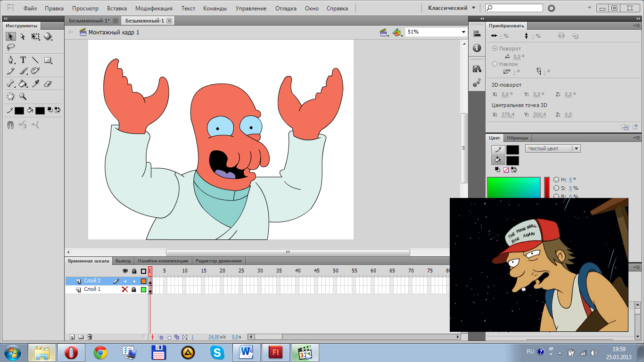Select the Слой 3 layer
644x362 pixels.
click(92, 281)
